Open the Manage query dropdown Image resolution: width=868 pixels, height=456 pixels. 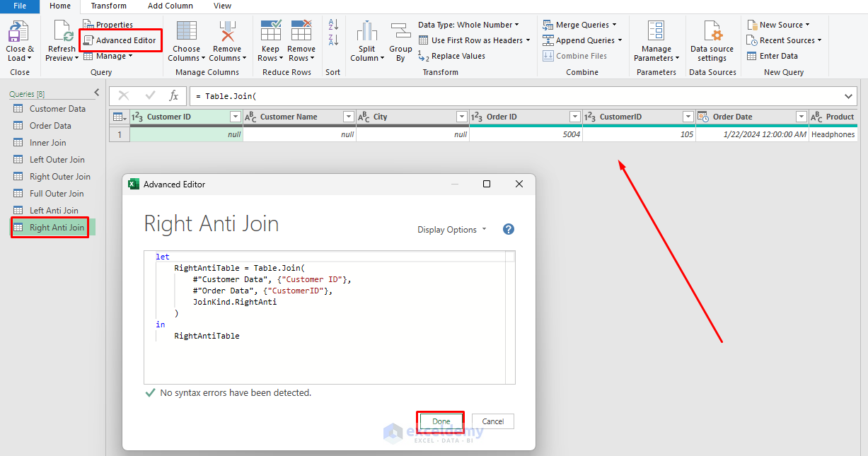108,56
